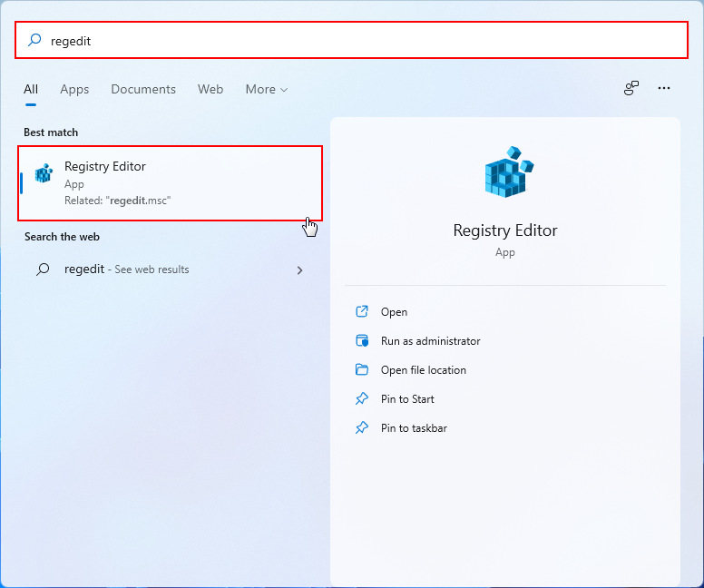Click the Search the web heading
The image size is (704, 588).
click(x=62, y=237)
